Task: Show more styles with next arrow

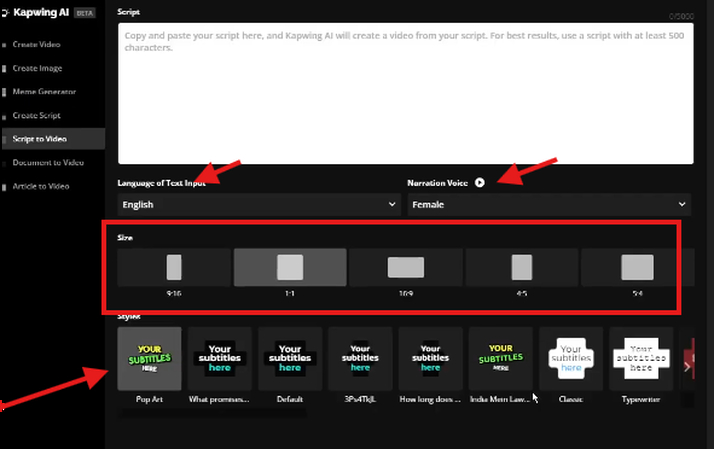Action: [687, 367]
